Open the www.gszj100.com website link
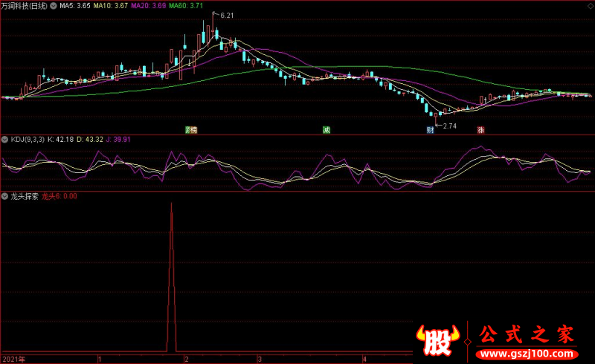This screenshot has width=595, height=364. click(x=527, y=354)
